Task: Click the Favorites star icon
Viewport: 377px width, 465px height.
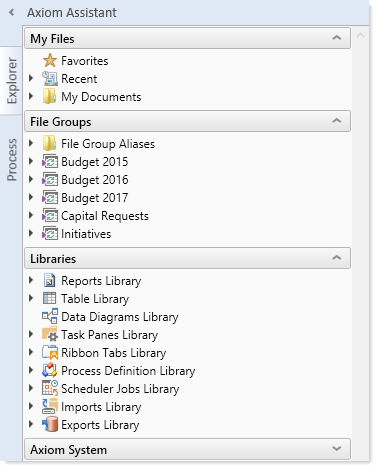Action: coord(50,61)
